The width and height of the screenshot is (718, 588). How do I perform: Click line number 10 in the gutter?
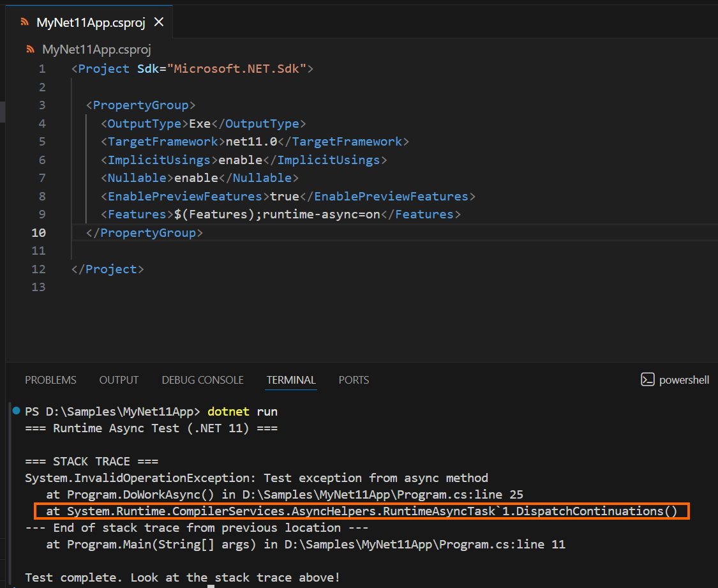click(38, 232)
